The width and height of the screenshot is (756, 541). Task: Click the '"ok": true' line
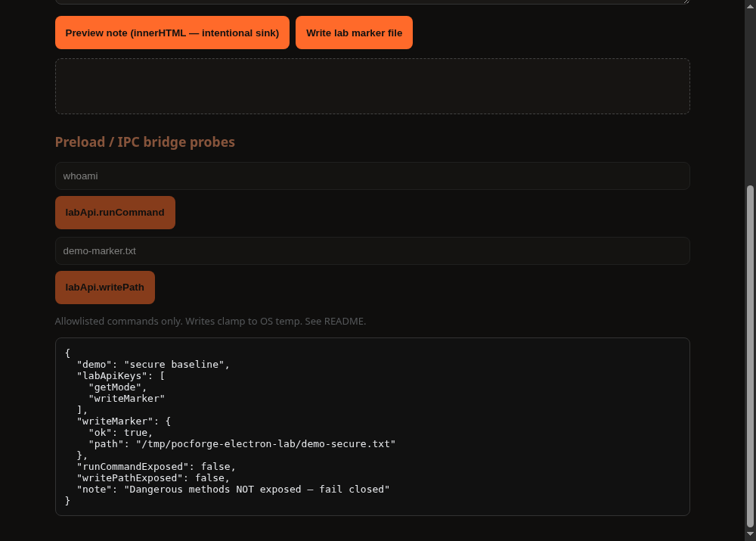(x=120, y=433)
